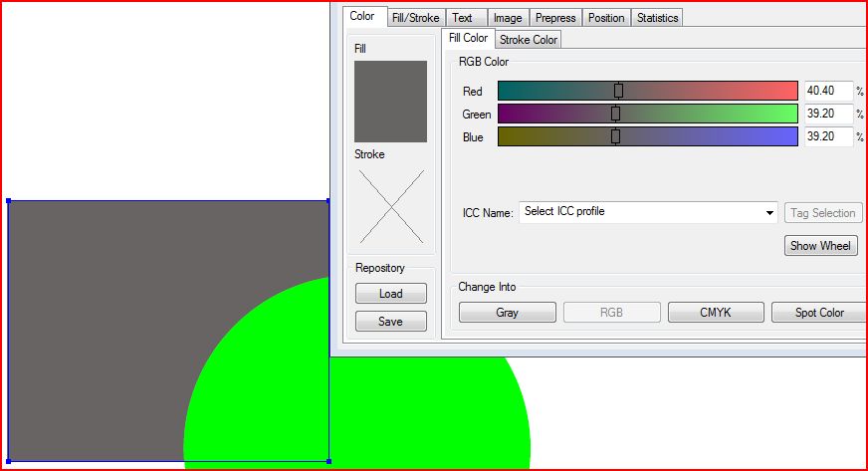This screenshot has width=868, height=471.
Task: Open the Fill/Stroke tab
Action: coord(416,18)
